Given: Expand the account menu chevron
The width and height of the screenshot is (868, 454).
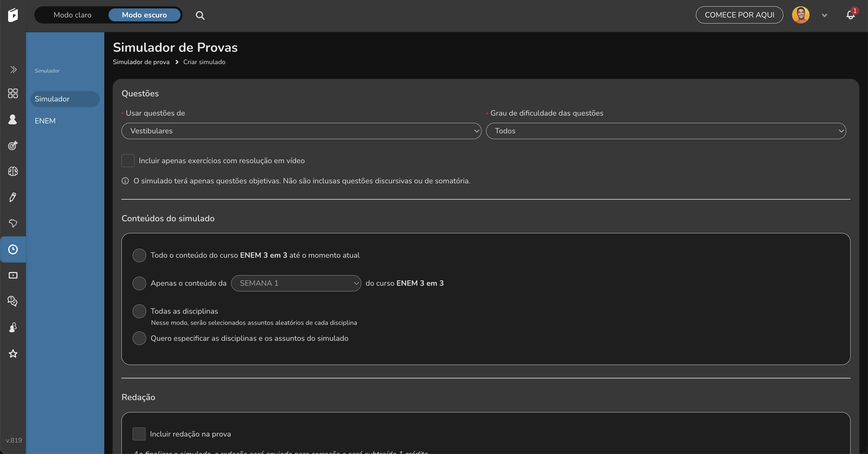Looking at the screenshot, I should [825, 15].
